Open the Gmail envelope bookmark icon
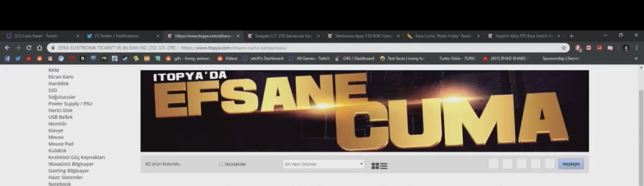Screen dimensions: 644x186 50,58
